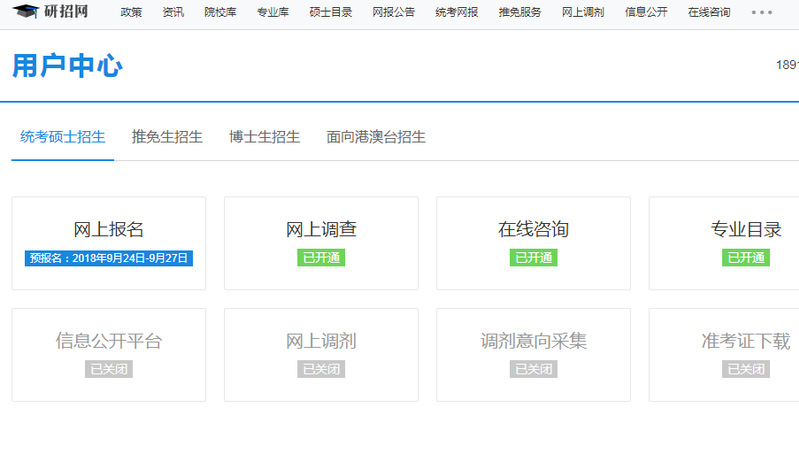Viewport: 799px width, 454px height.
Task: Click the 已关闭 badge under 准考证下载
Action: (746, 369)
